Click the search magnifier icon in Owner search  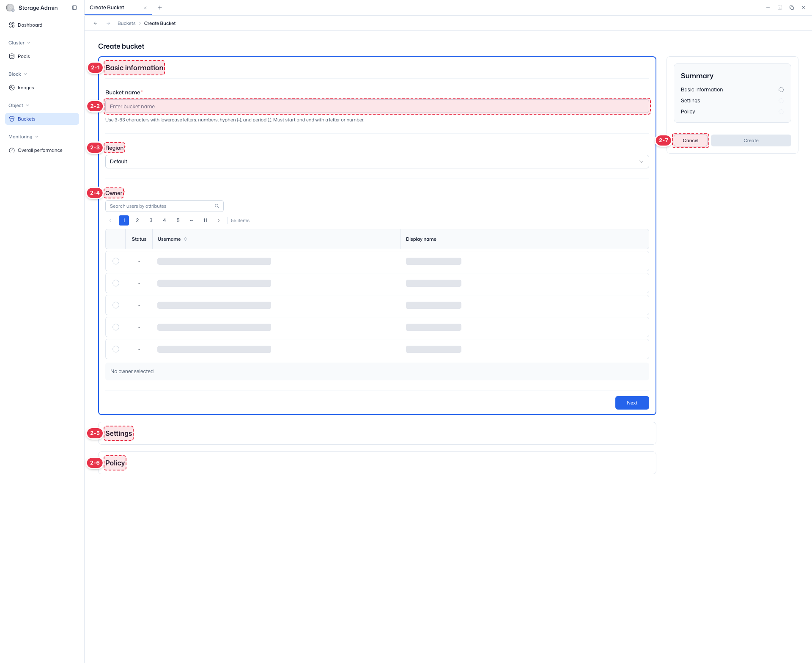point(217,206)
